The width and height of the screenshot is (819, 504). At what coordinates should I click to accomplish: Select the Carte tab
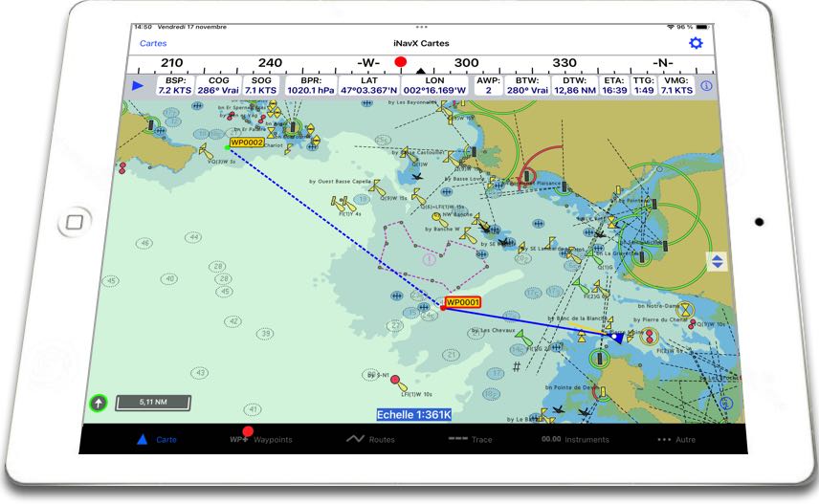(157, 439)
